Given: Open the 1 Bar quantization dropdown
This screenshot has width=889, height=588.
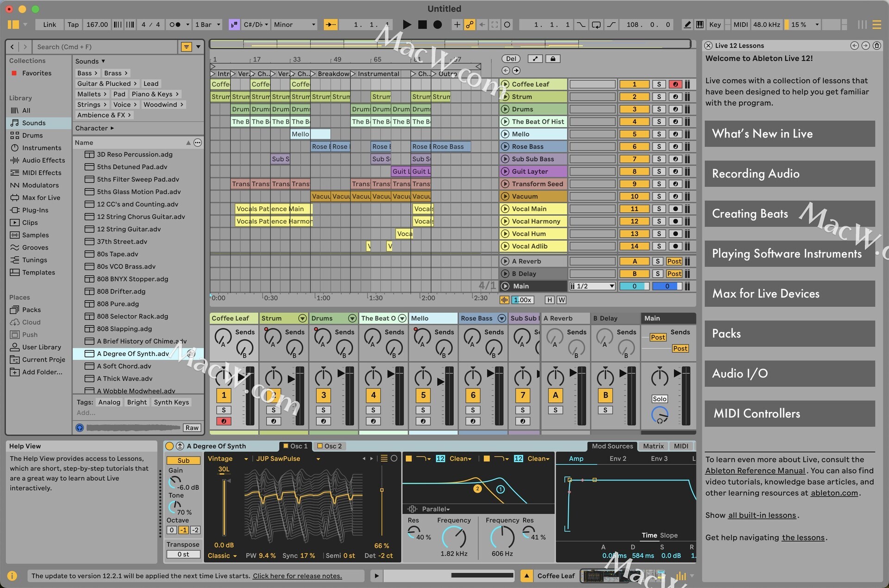Looking at the screenshot, I should [208, 25].
